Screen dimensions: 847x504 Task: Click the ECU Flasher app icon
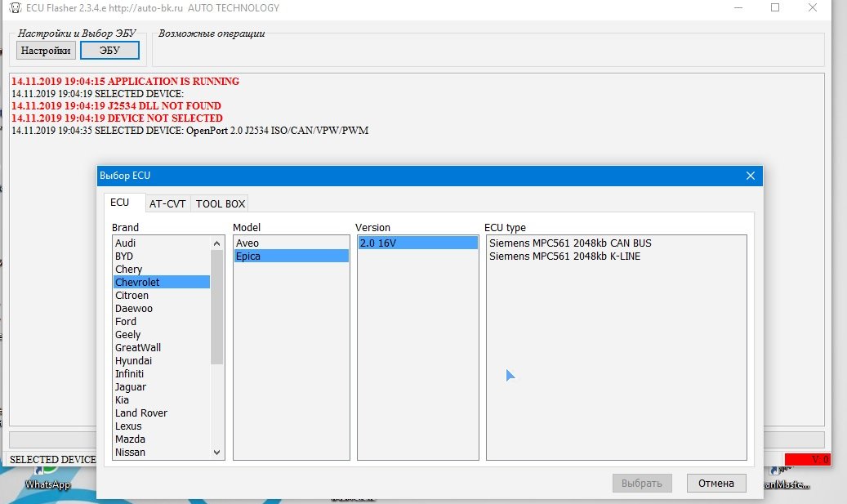(x=16, y=8)
